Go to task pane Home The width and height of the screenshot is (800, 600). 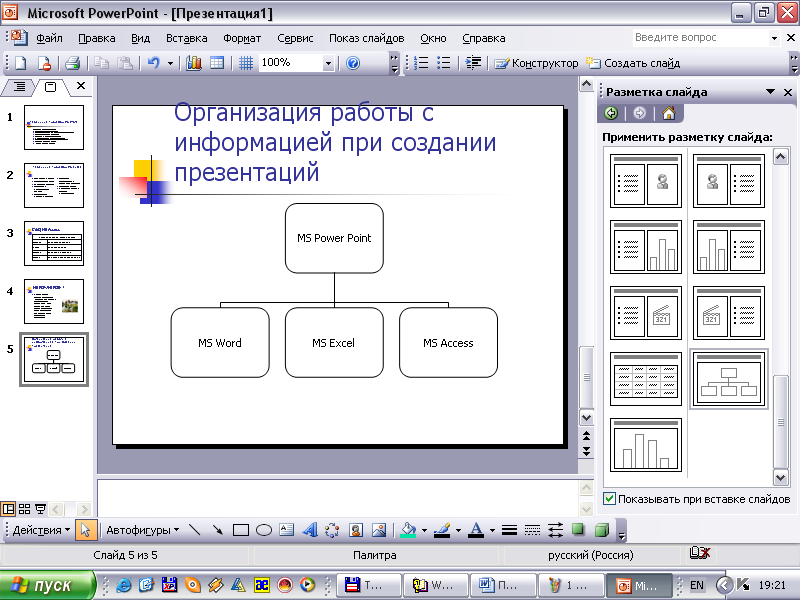[668, 113]
